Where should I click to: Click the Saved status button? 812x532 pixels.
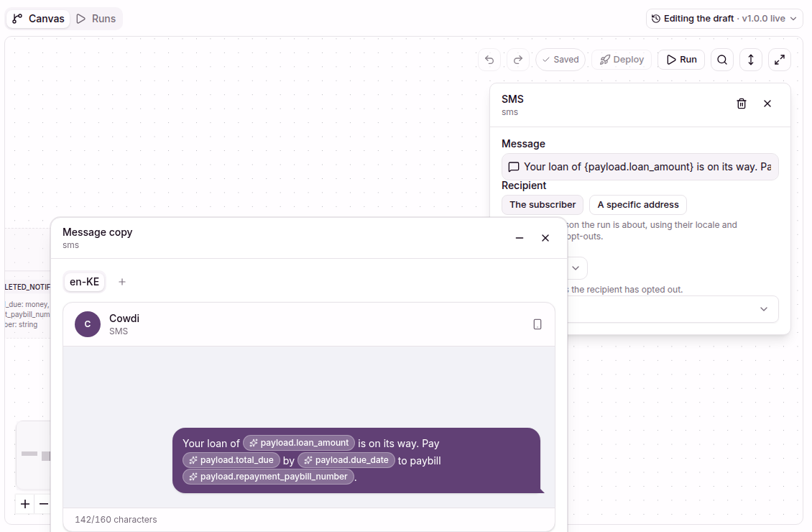coord(560,60)
